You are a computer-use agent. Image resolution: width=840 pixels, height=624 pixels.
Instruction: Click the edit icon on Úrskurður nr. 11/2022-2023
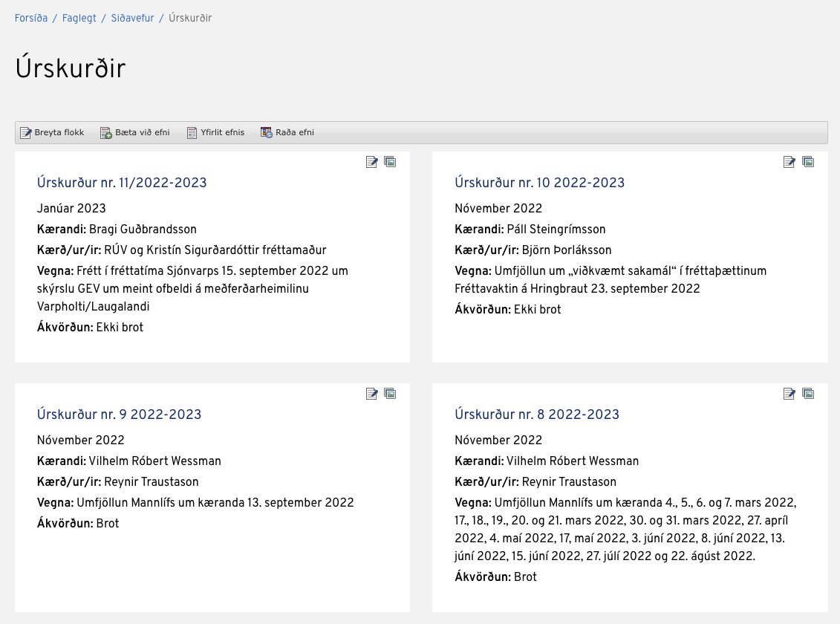(372, 162)
